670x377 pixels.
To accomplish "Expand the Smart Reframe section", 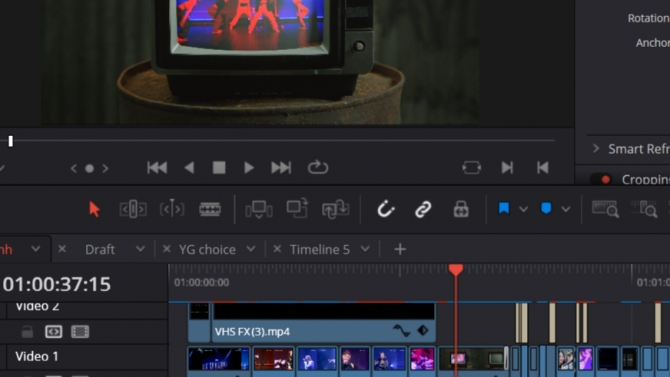I will pos(596,148).
